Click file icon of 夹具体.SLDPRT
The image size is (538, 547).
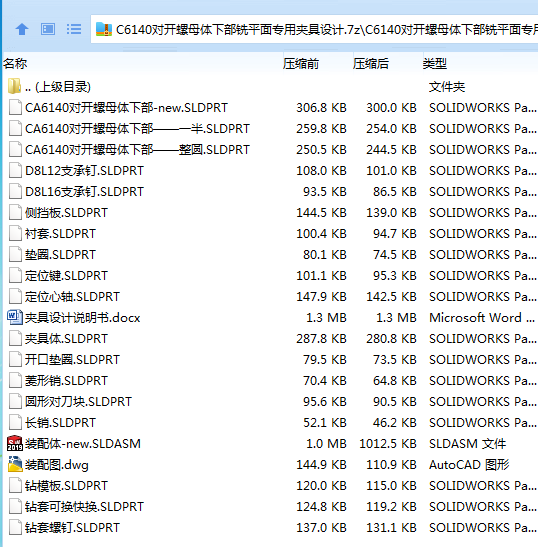[x=15, y=338]
